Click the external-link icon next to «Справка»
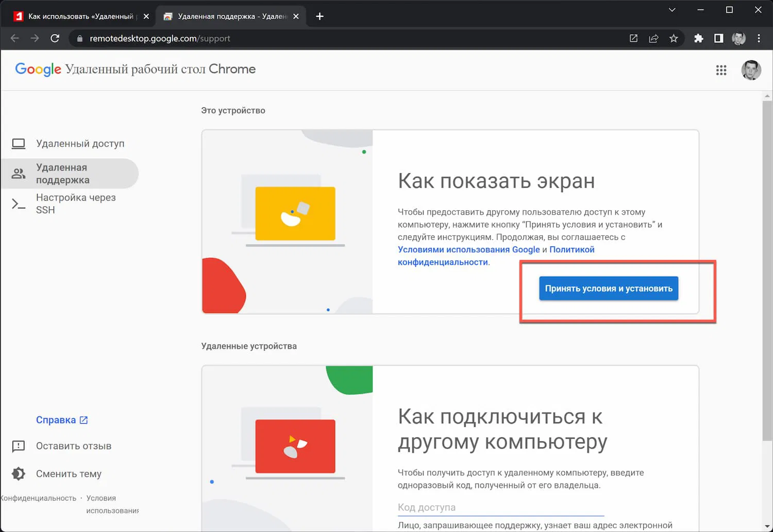 click(83, 420)
